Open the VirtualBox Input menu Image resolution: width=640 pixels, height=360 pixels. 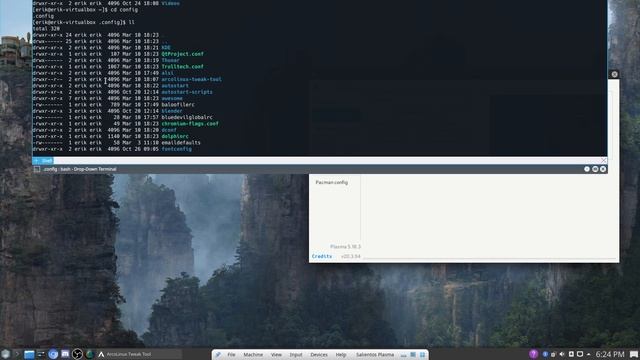point(296,355)
